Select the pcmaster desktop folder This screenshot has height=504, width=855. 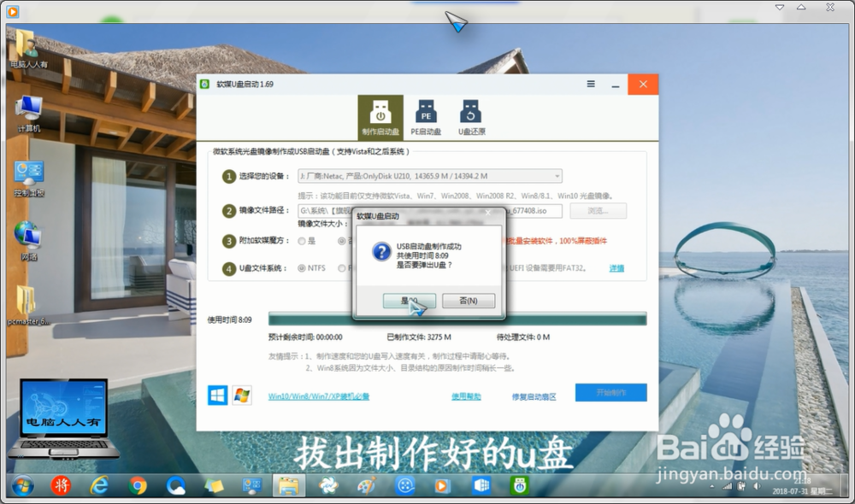click(x=28, y=305)
